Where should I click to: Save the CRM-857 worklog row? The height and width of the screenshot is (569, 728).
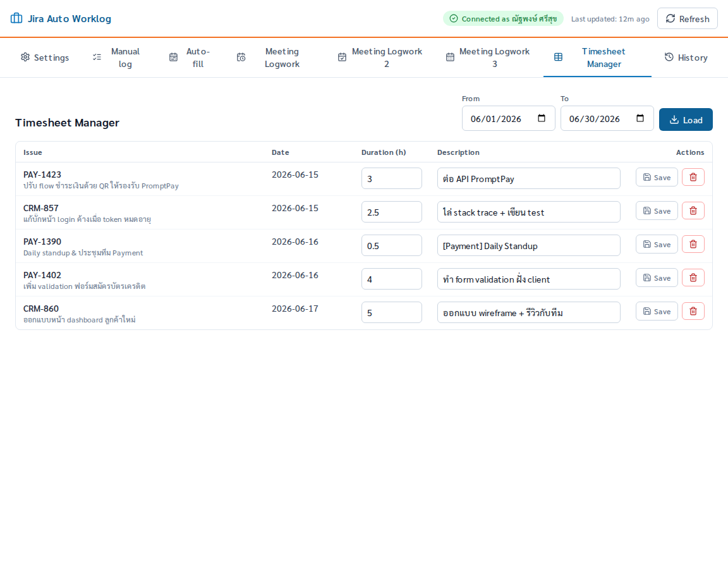point(657,211)
